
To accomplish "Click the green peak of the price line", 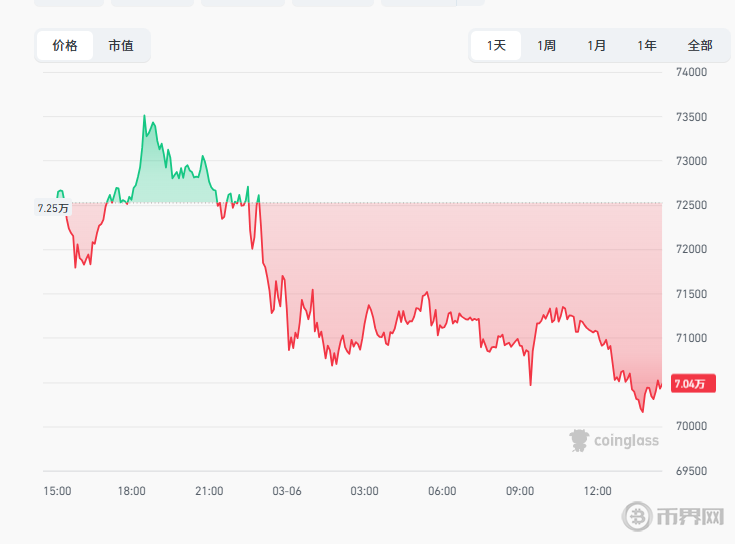I will 144,116.
